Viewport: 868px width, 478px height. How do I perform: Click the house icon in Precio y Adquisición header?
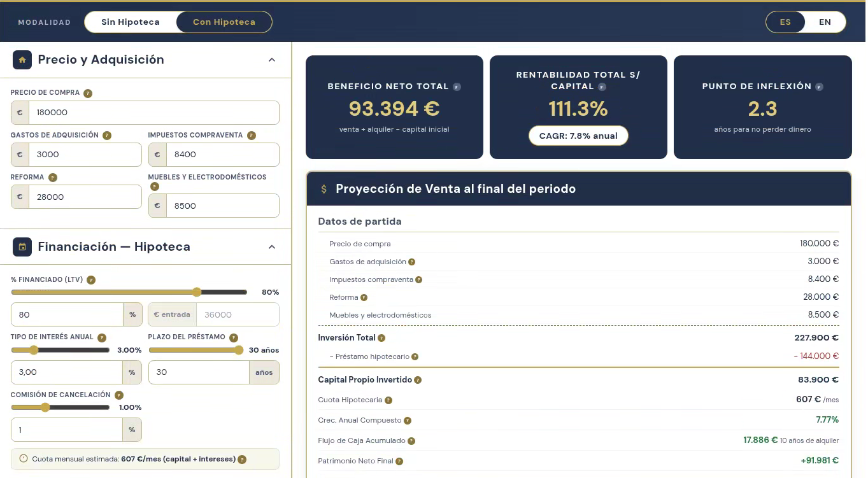pos(22,60)
